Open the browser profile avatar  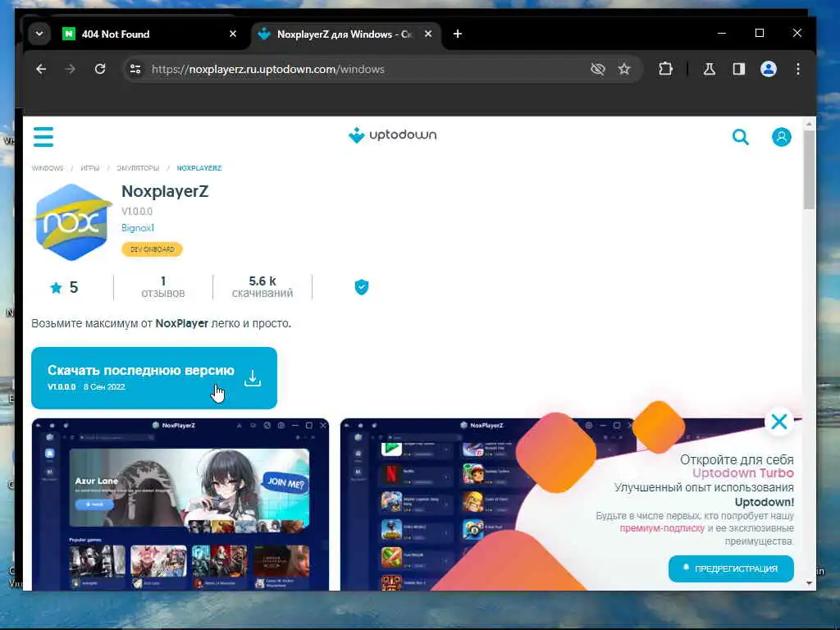tap(768, 69)
